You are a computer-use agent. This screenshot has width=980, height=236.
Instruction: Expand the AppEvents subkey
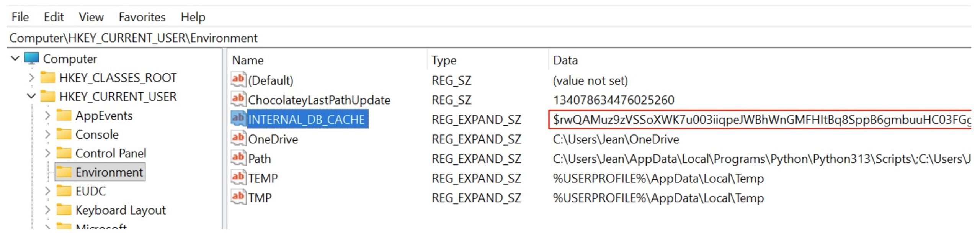point(47,115)
